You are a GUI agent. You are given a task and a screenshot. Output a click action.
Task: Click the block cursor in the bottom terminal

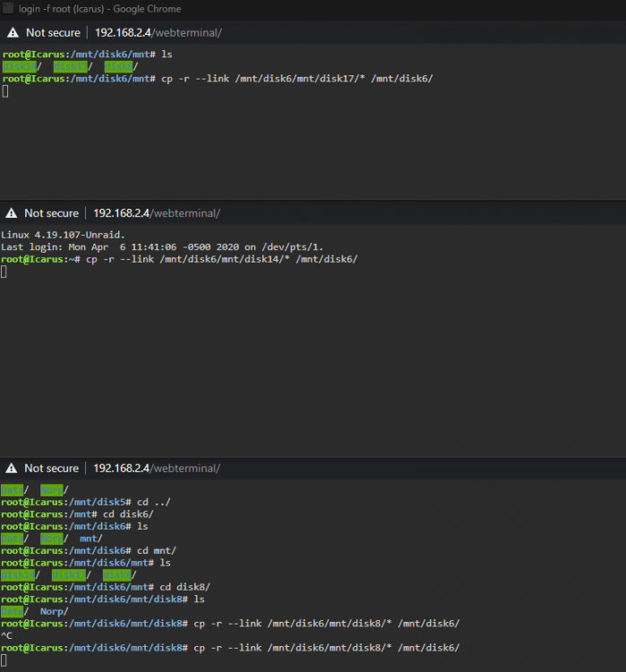click(x=4, y=660)
